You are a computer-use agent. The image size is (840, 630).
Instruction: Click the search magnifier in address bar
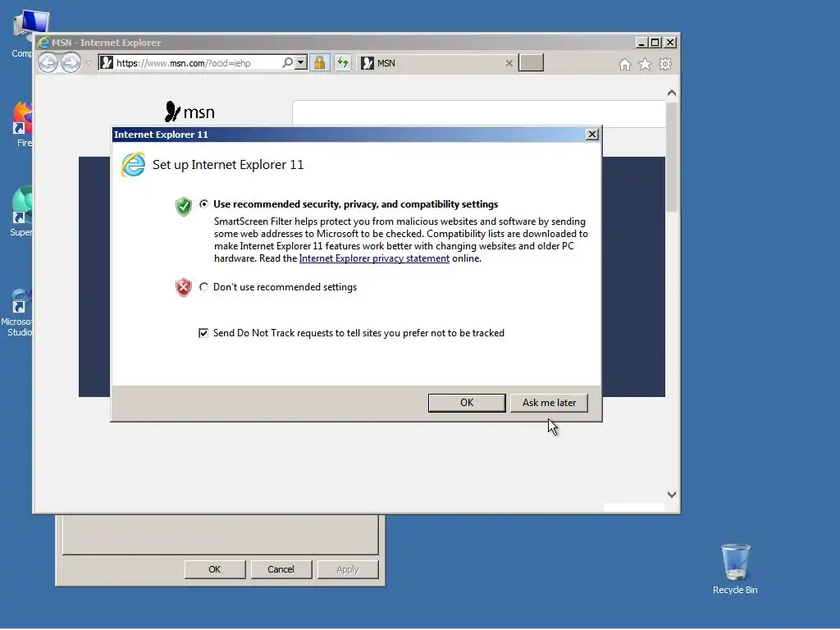tap(288, 62)
